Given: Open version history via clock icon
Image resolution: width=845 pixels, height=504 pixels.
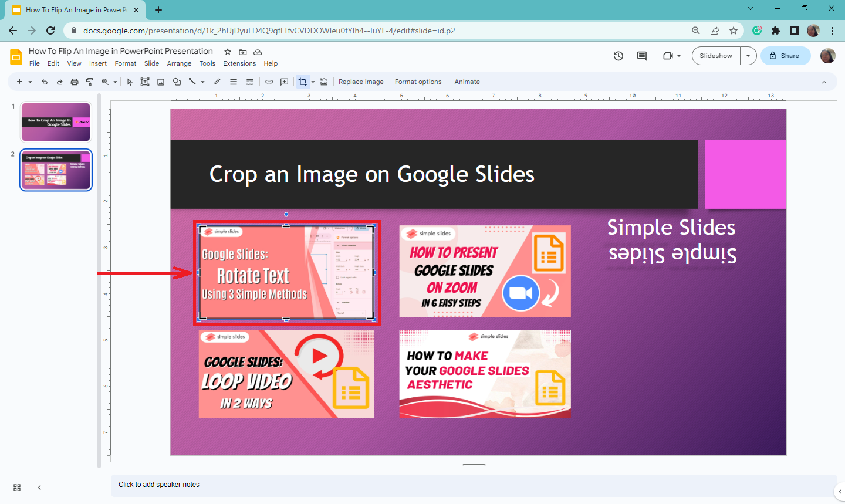Looking at the screenshot, I should pos(618,56).
